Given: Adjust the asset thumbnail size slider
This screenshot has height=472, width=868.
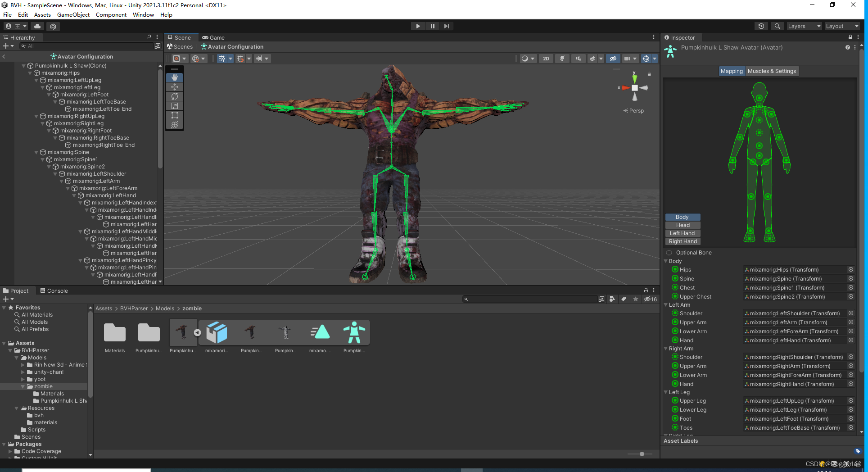Looking at the screenshot, I should tap(642, 454).
